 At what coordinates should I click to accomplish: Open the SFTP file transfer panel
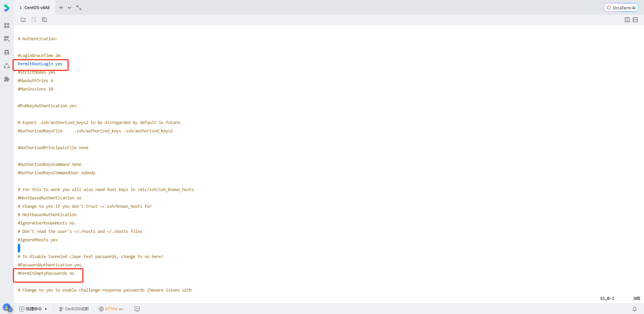[x=23, y=19]
